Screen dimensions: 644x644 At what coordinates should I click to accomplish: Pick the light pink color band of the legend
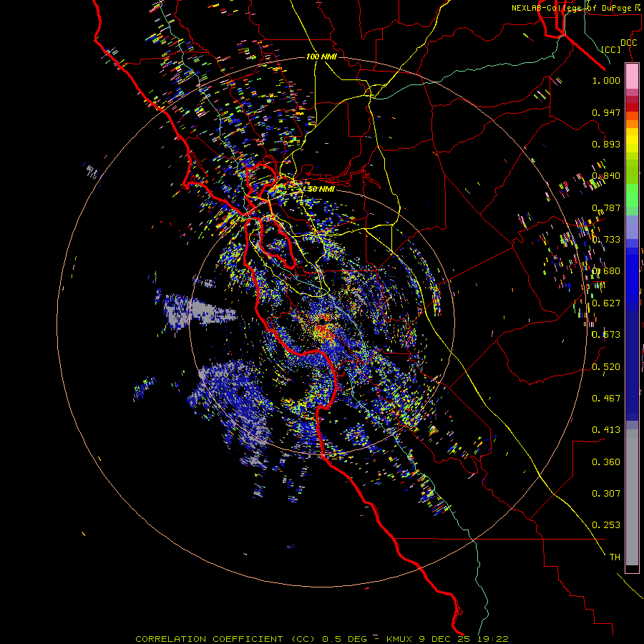pyautogui.click(x=632, y=76)
